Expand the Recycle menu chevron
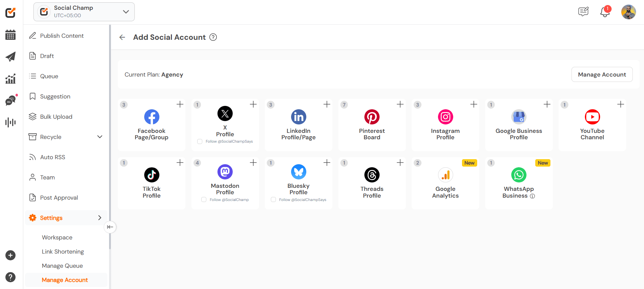 coord(100,137)
